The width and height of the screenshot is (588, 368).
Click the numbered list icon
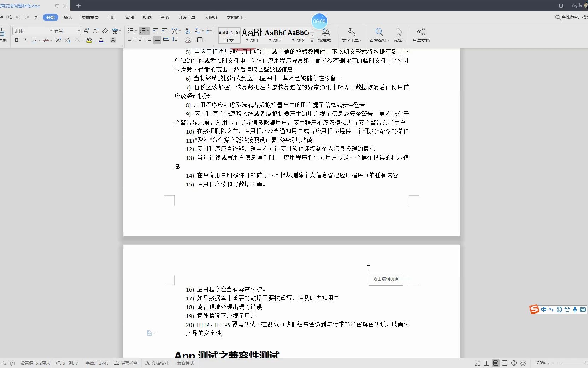(x=142, y=31)
